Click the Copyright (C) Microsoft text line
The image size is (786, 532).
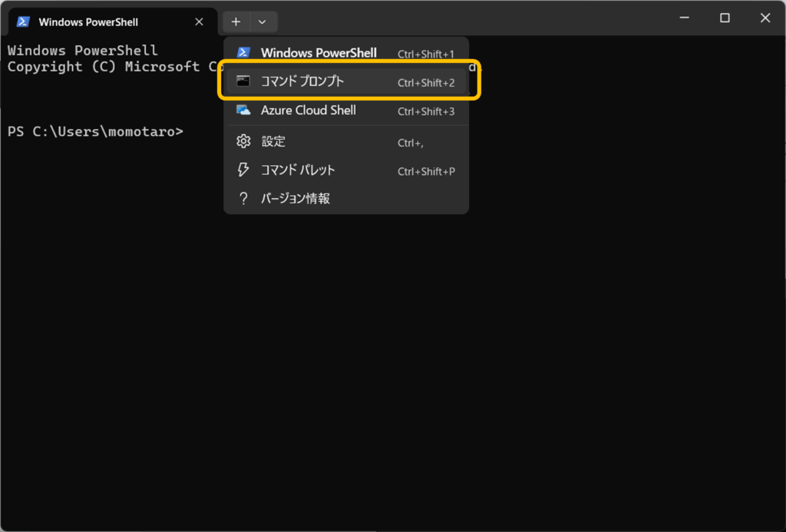pyautogui.click(x=115, y=67)
